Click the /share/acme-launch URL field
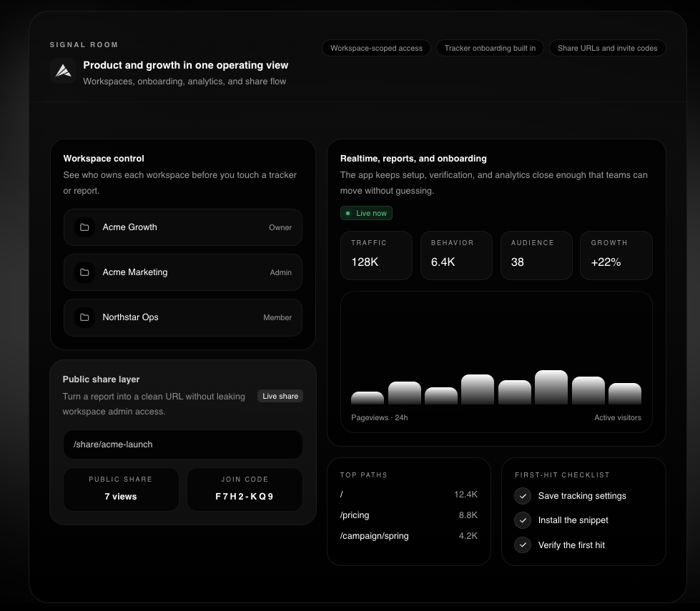This screenshot has height=611, width=700. click(x=182, y=444)
